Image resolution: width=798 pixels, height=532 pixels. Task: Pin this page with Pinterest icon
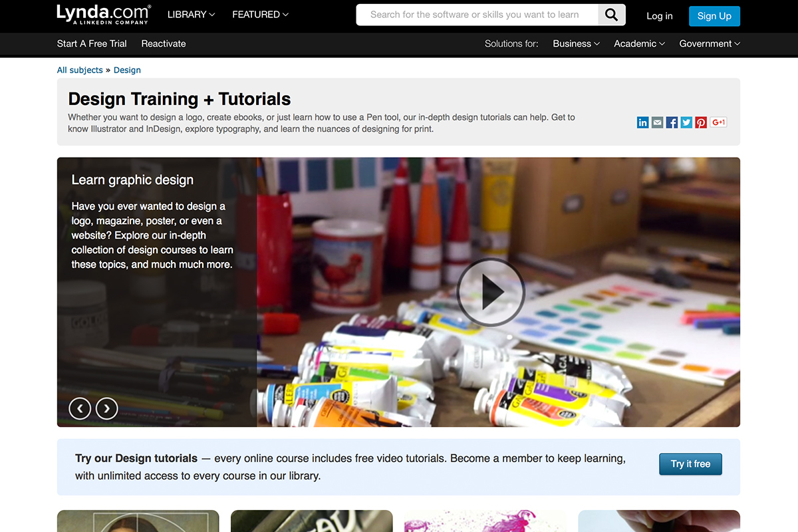[x=701, y=122]
